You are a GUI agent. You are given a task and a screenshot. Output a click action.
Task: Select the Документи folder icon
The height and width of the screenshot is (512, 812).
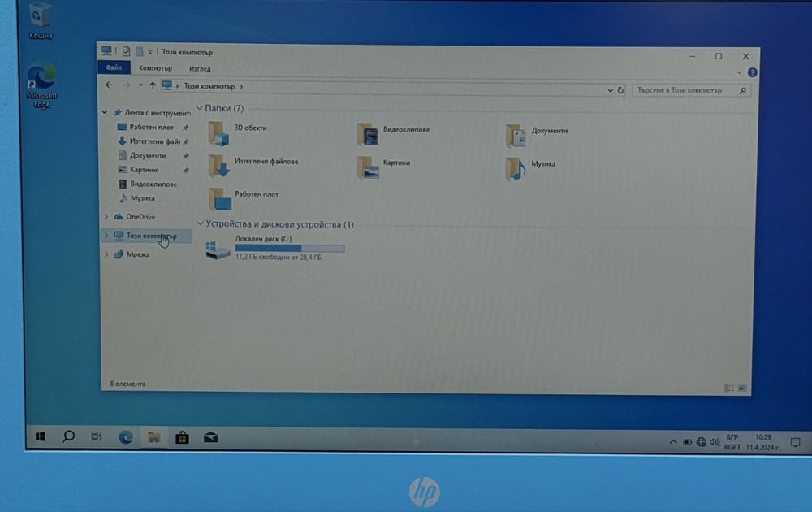click(516, 136)
